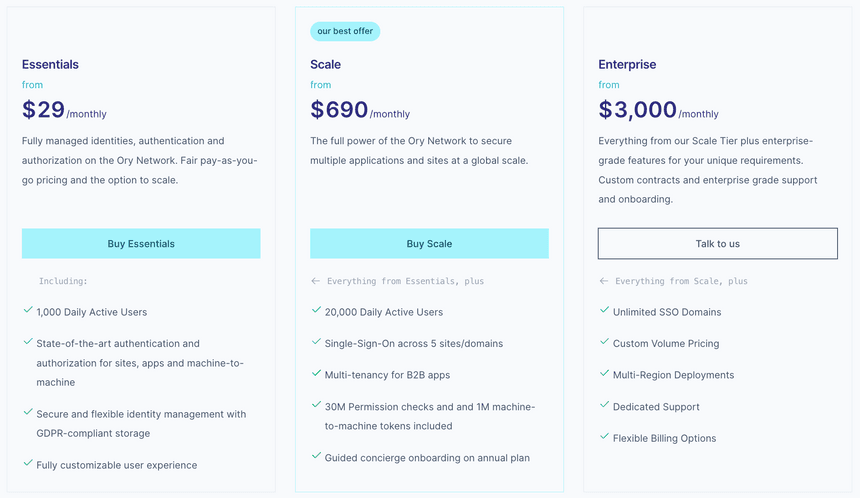Click the checkmark beside 20,000 Daily Active Users
This screenshot has height=498, width=860.
click(x=316, y=311)
